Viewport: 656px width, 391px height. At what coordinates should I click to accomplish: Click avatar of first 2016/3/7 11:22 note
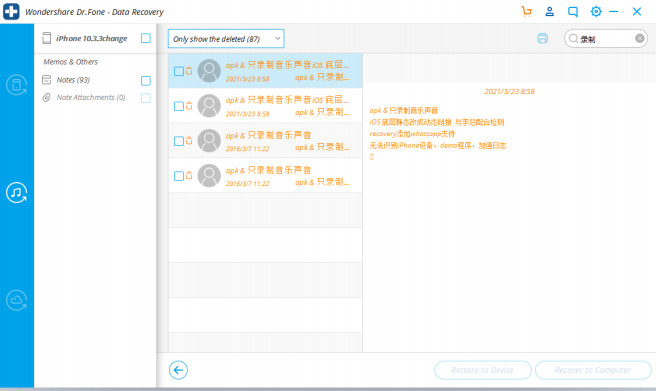tap(209, 141)
